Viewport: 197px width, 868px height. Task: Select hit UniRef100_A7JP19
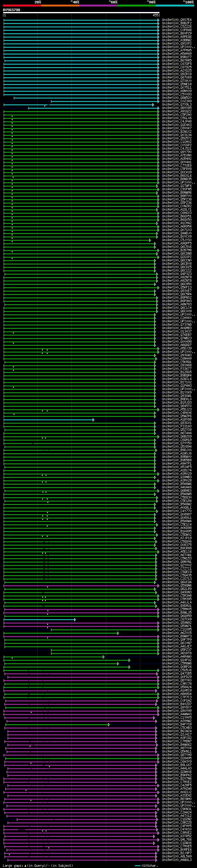(x=177, y=539)
